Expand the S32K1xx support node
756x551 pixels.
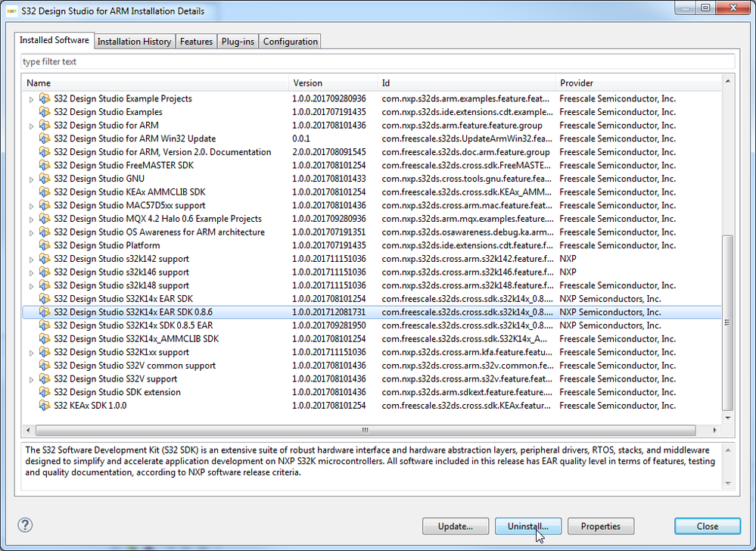click(x=31, y=353)
